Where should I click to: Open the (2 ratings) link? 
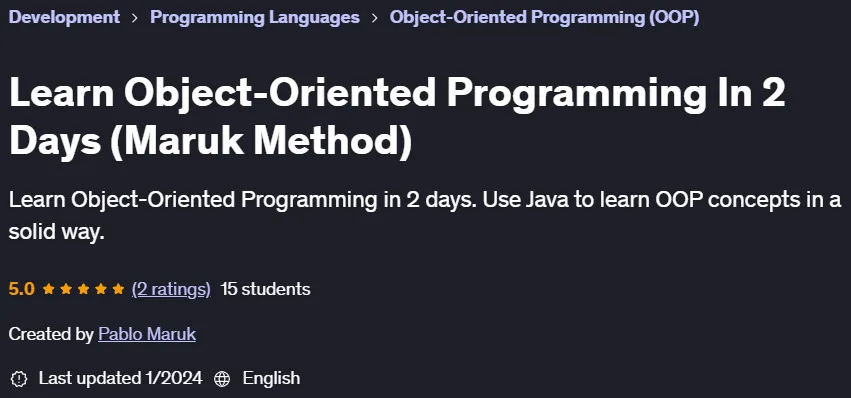tap(171, 289)
